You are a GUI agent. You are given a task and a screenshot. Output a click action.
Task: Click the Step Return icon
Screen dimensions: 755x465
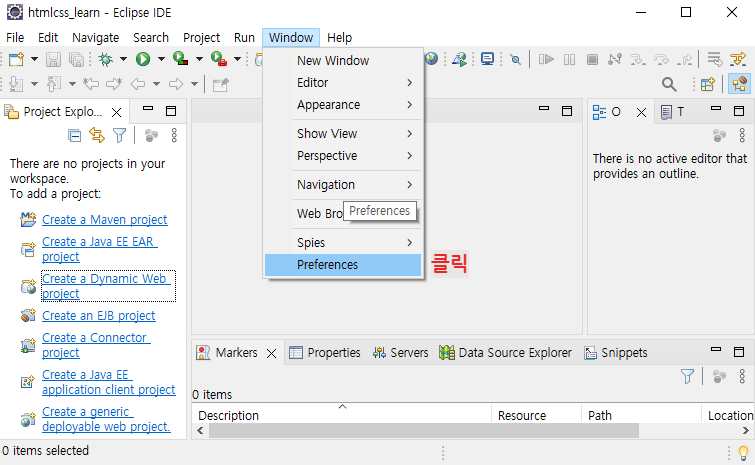pos(684,59)
